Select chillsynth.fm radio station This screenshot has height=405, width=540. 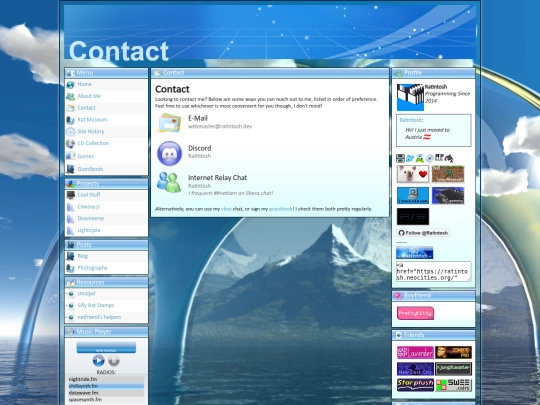[x=106, y=386]
